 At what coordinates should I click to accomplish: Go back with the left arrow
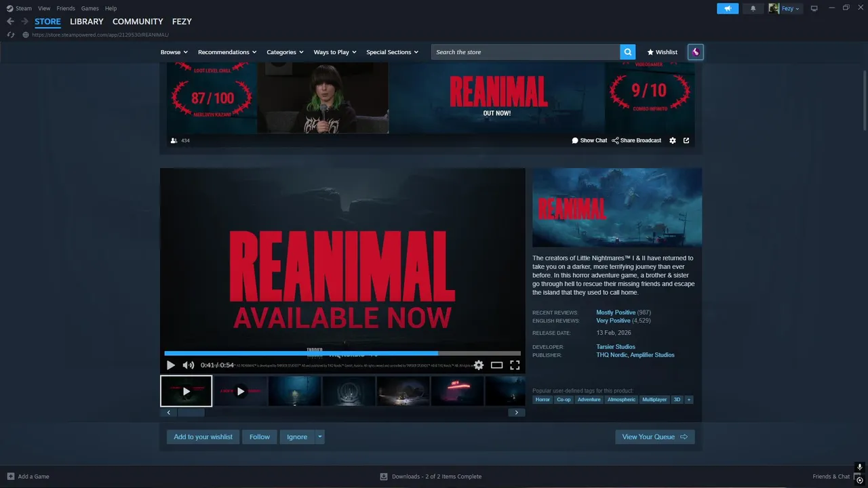(x=10, y=22)
